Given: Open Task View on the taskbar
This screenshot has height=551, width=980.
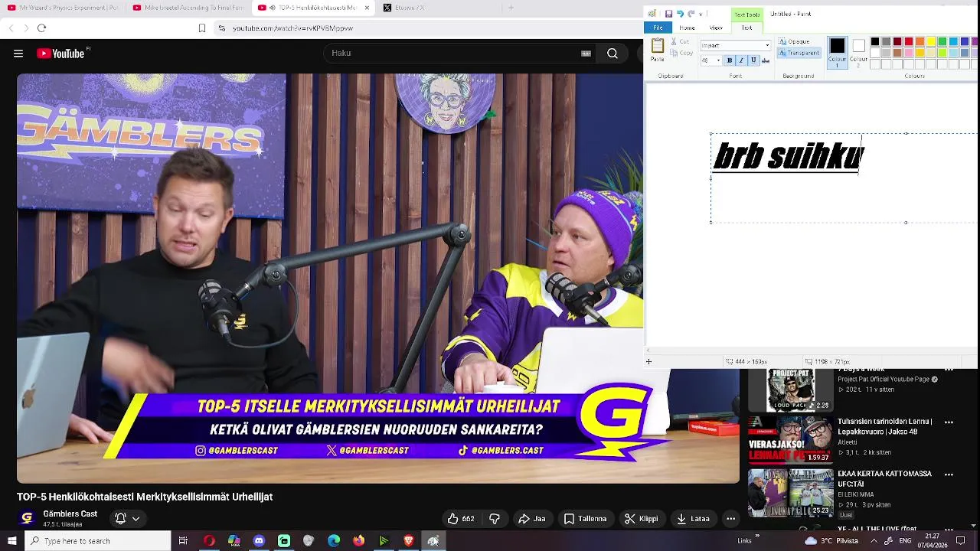Looking at the screenshot, I should tap(183, 541).
